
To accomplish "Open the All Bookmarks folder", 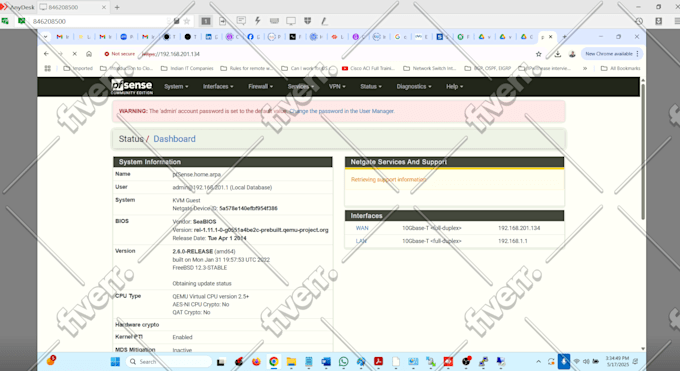I will 621,68.
